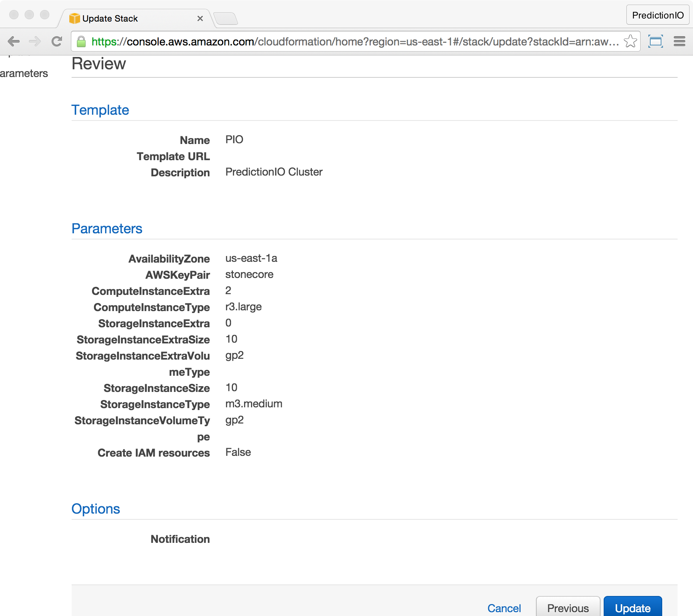Viewport: 693px width, 616px height.
Task: Click the PredictionIO profile button
Action: [658, 15]
